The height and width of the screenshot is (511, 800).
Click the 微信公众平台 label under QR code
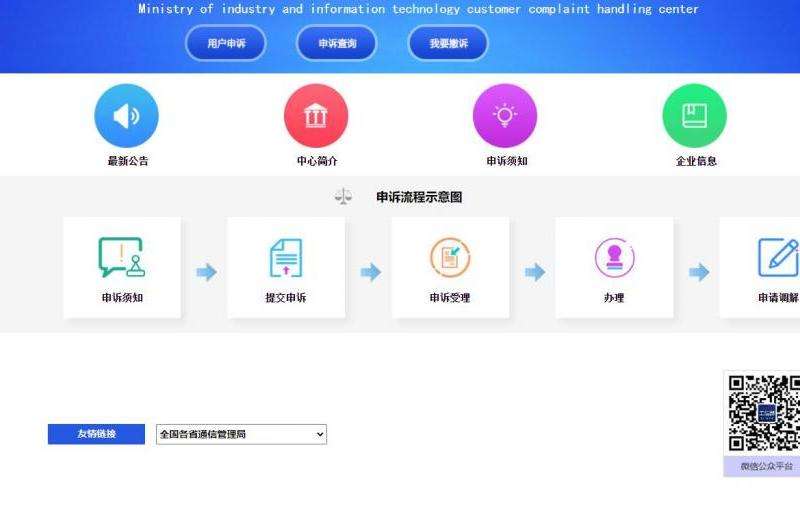pyautogui.click(x=766, y=467)
